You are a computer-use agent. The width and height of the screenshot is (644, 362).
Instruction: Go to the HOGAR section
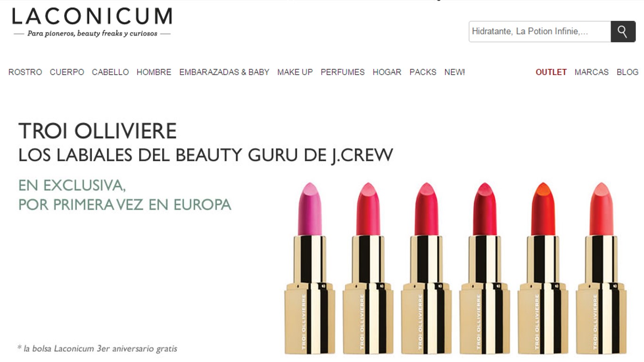[387, 72]
